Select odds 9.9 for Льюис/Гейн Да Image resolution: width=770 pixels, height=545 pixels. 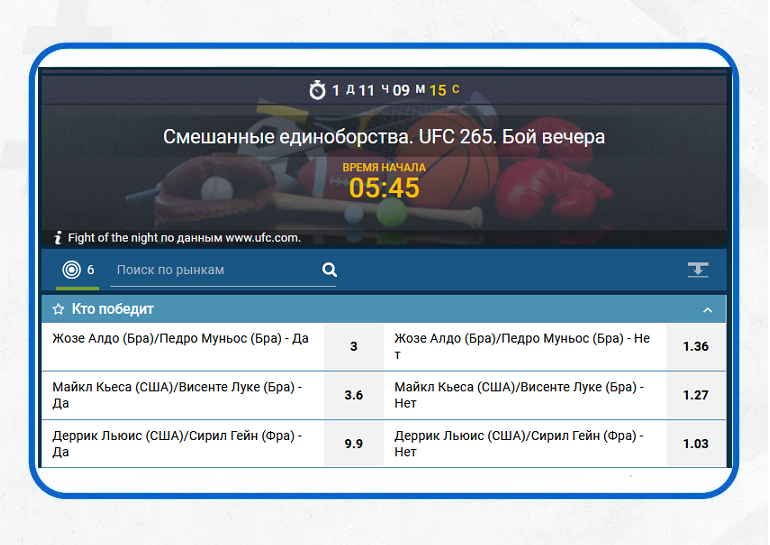click(354, 444)
